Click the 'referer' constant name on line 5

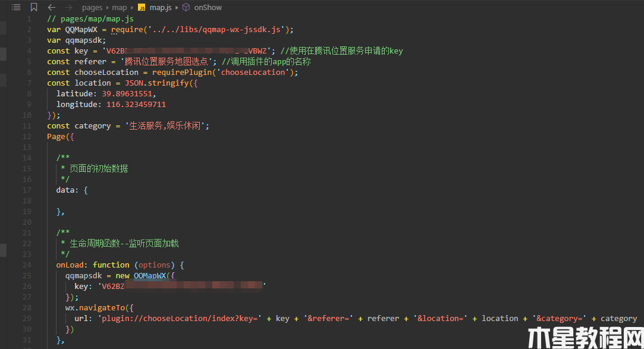point(90,62)
